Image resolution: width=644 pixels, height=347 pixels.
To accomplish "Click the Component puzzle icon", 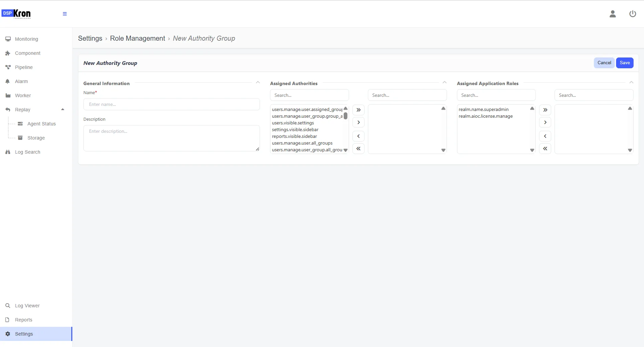I will click(8, 53).
